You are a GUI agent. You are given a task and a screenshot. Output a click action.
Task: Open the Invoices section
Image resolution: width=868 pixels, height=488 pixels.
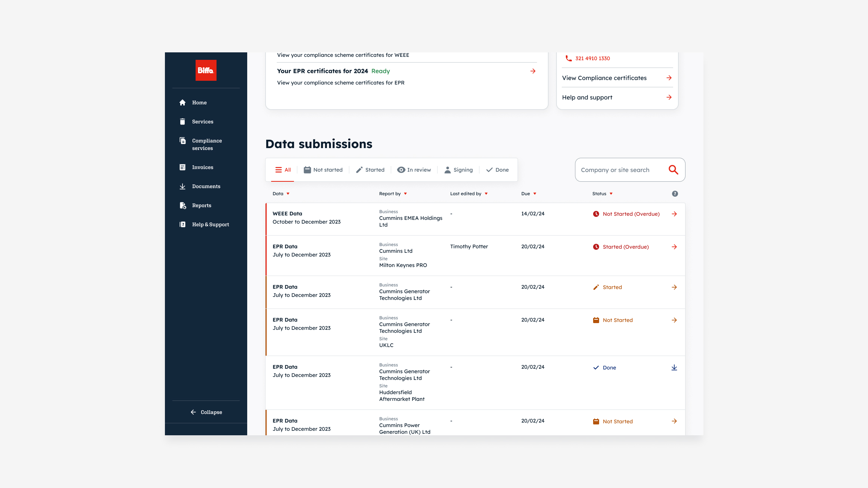coord(203,167)
